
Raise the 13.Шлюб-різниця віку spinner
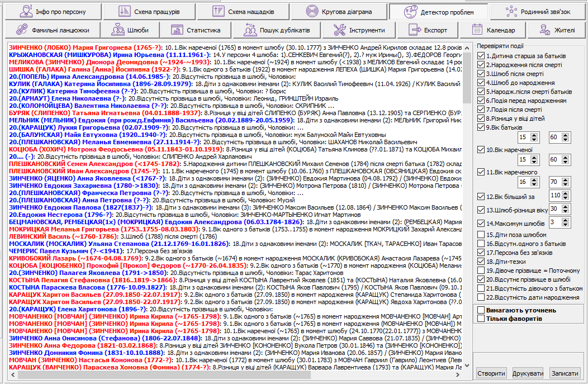[566, 206]
